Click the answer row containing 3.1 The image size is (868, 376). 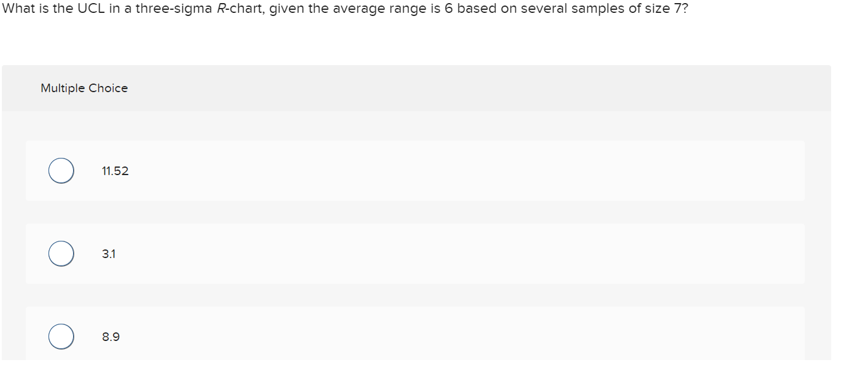368,253
